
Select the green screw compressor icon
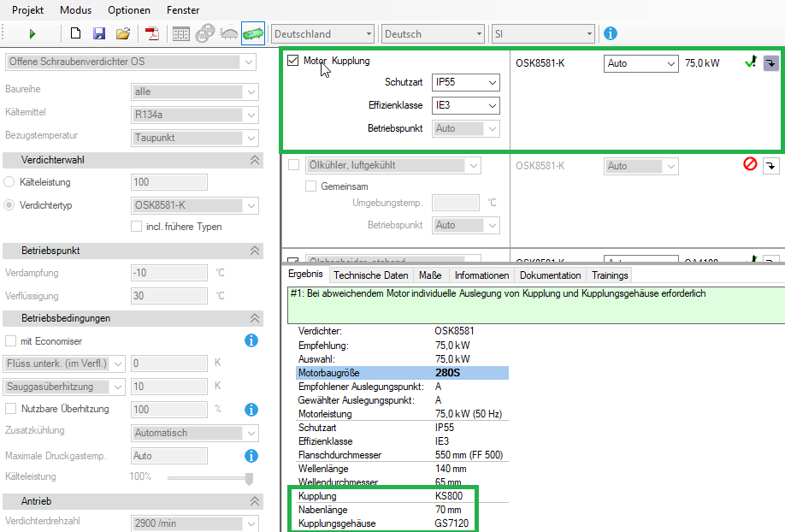pyautogui.click(x=251, y=34)
